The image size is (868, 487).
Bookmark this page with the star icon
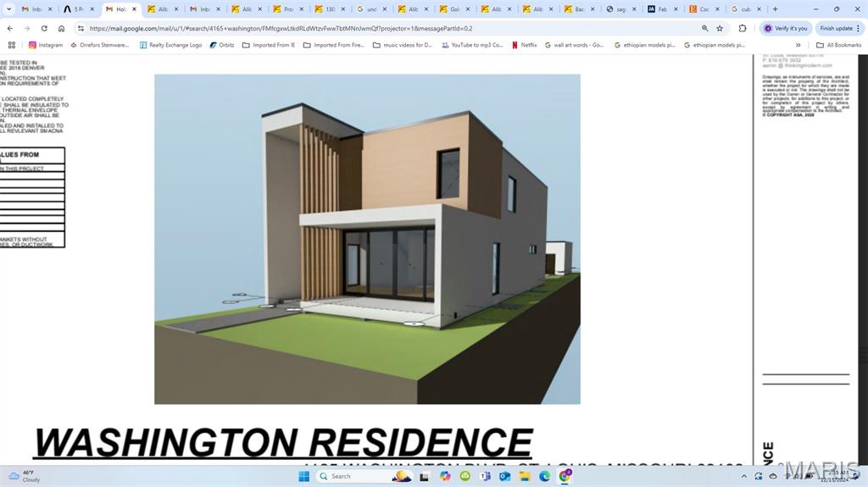(720, 28)
